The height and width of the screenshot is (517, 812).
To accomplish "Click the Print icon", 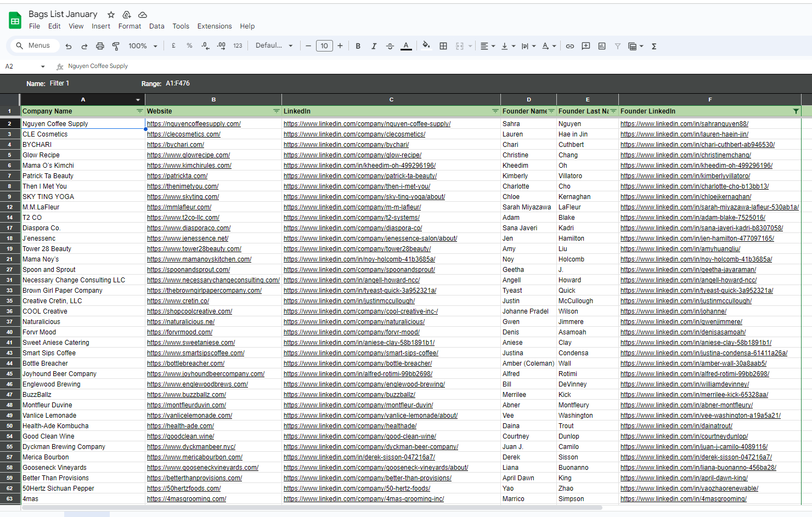I will 100,46.
